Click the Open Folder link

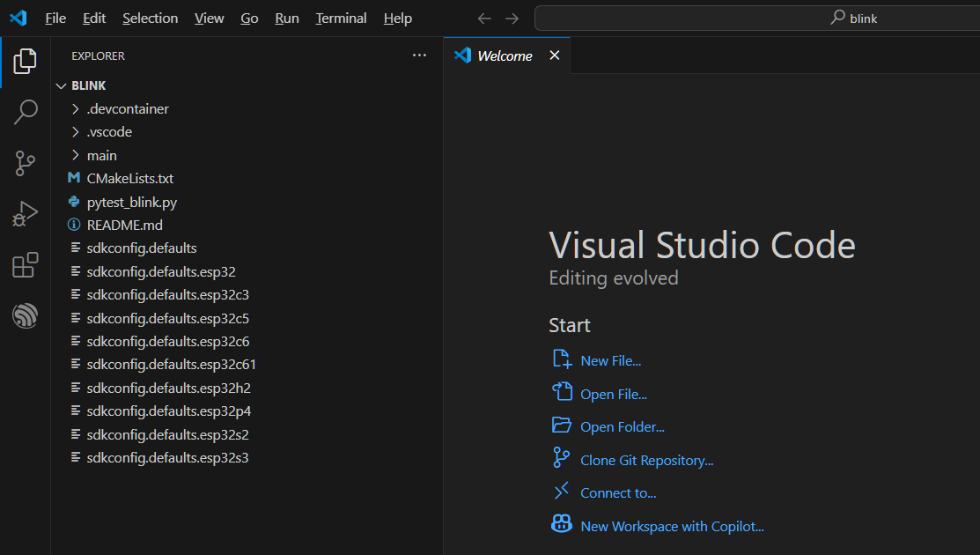click(x=623, y=427)
